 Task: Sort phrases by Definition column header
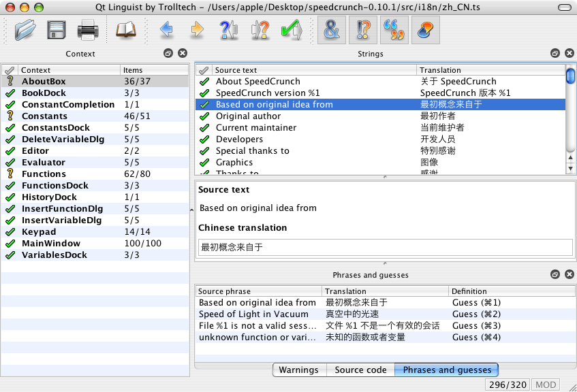[512, 291]
